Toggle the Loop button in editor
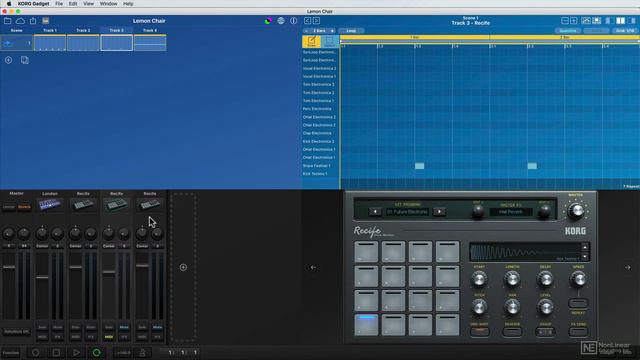Viewport: 640px width, 360px height. tap(351, 31)
